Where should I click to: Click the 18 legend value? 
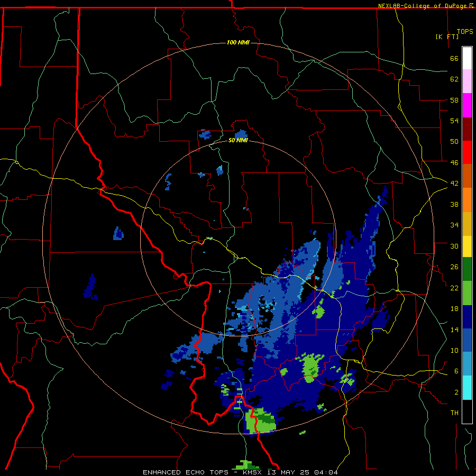454,309
